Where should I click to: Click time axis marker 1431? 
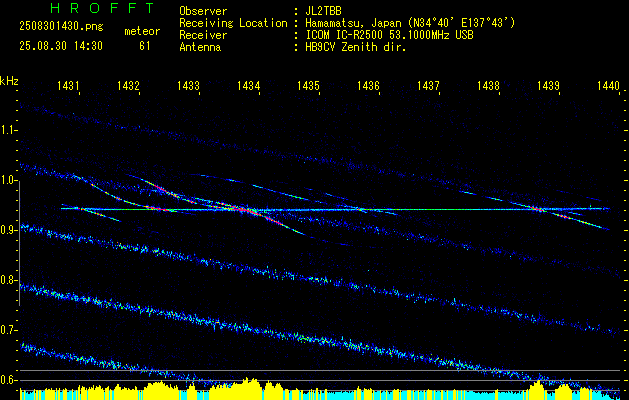68,85
